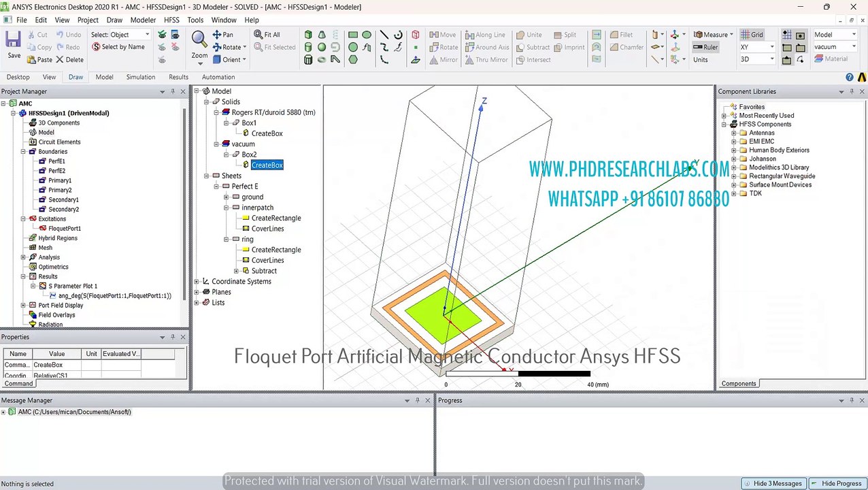Open the Command tab in Properties
Viewport: 868px width, 490px height.
19,384
